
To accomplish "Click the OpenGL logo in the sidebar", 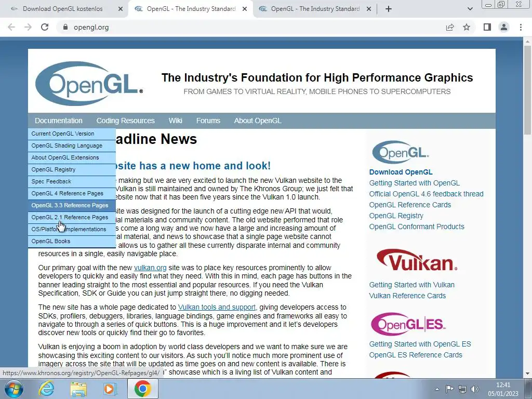I will pos(401,152).
